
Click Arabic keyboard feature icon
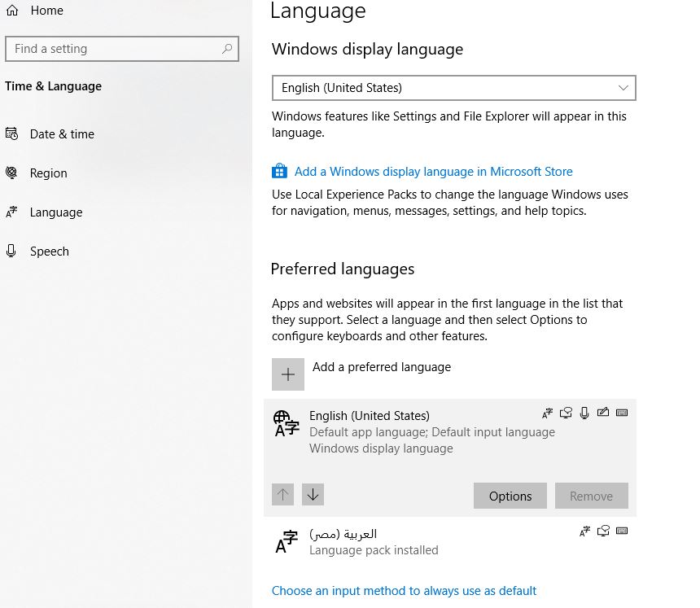pyautogui.click(x=622, y=531)
